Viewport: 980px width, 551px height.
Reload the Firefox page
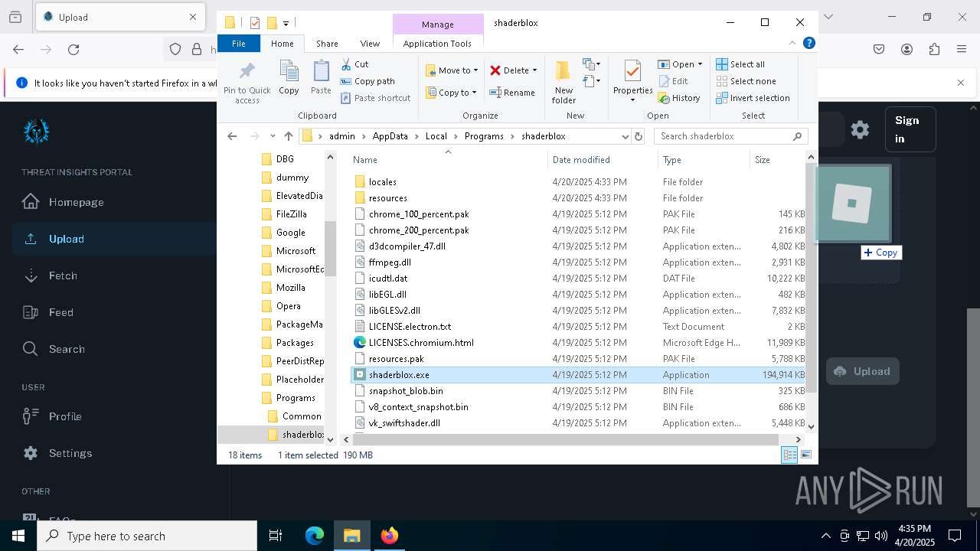[73, 49]
